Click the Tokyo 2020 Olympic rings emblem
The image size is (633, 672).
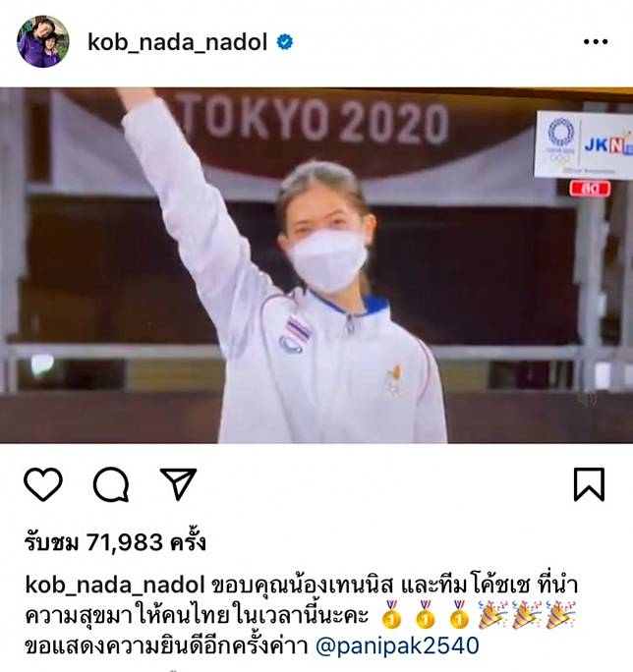pyautogui.click(x=560, y=142)
